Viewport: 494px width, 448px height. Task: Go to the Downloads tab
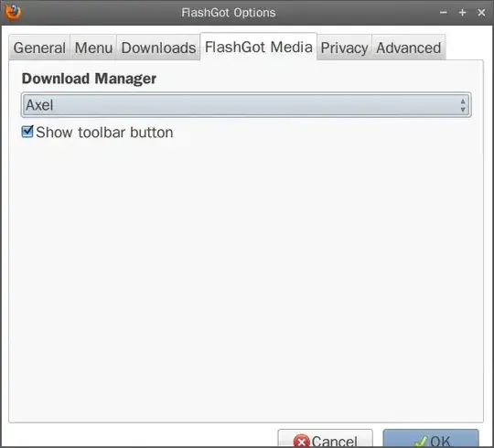(158, 48)
